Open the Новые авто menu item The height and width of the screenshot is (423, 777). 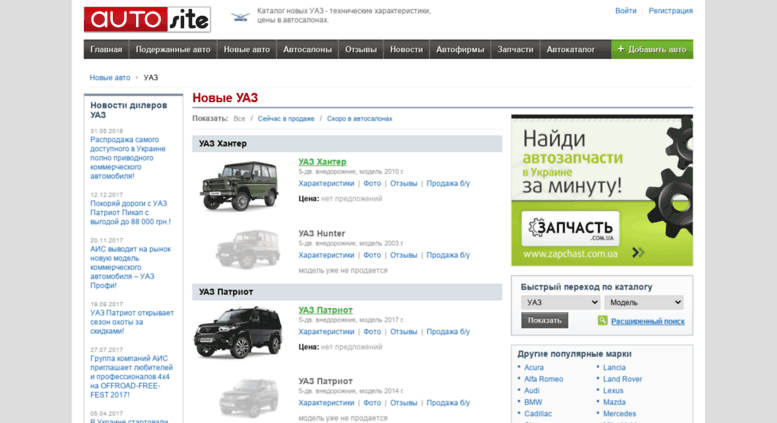coord(247,50)
